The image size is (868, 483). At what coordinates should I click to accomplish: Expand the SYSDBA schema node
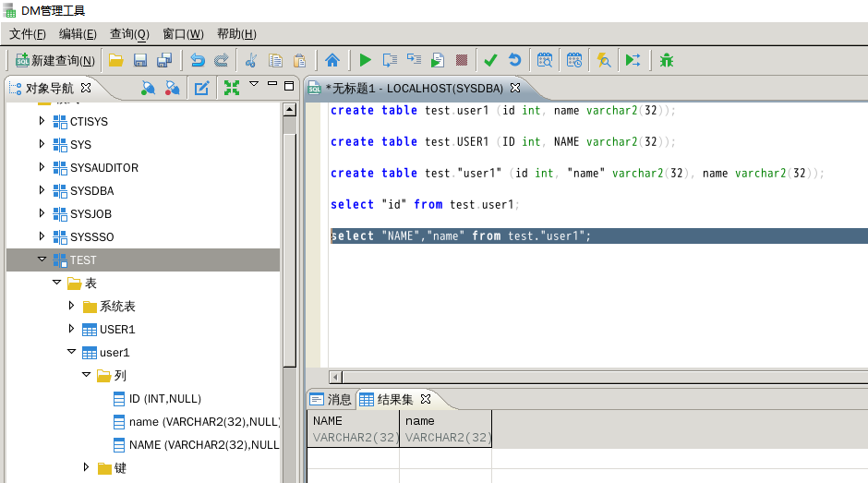42,190
